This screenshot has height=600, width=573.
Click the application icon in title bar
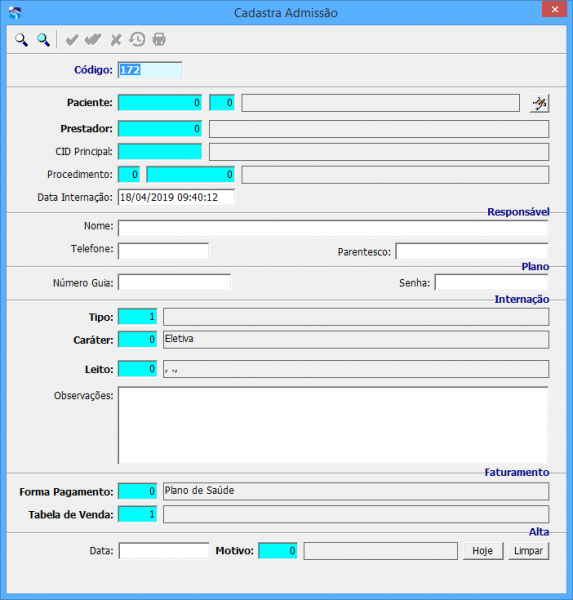click(15, 13)
